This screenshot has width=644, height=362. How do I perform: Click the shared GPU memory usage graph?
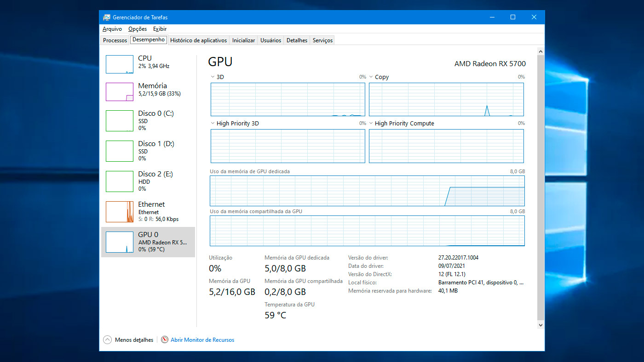click(x=367, y=231)
